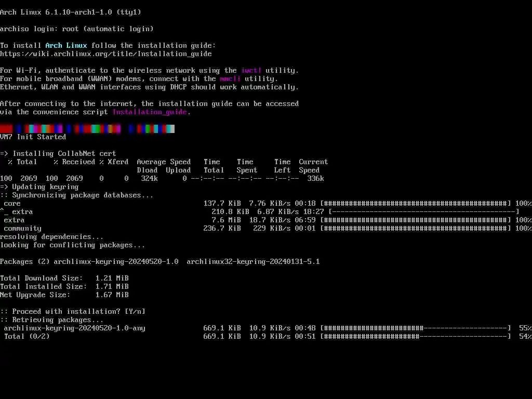Click the 'Total Download Size' line

click(x=64, y=278)
